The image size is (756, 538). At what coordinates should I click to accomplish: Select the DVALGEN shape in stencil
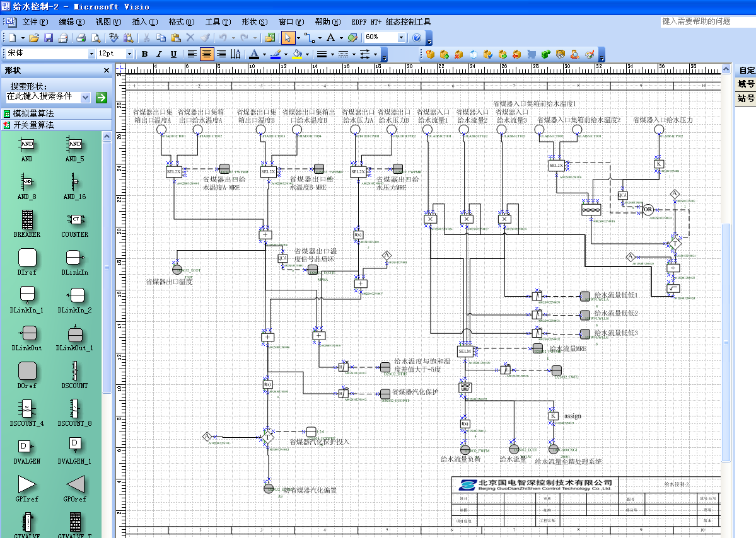[27, 451]
